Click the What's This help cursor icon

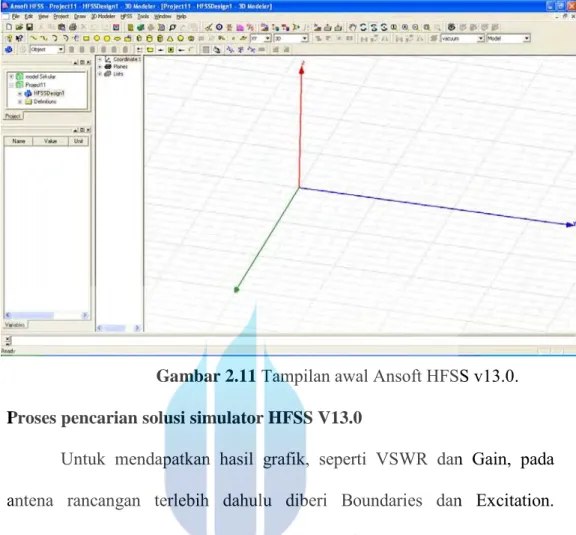click(x=19, y=38)
